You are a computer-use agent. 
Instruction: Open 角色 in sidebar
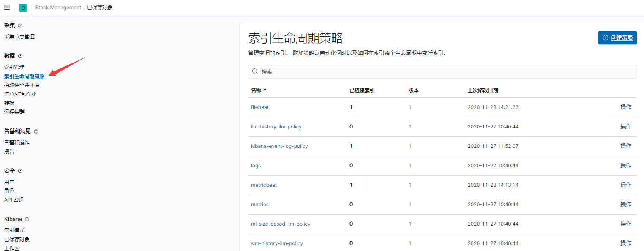click(x=9, y=191)
